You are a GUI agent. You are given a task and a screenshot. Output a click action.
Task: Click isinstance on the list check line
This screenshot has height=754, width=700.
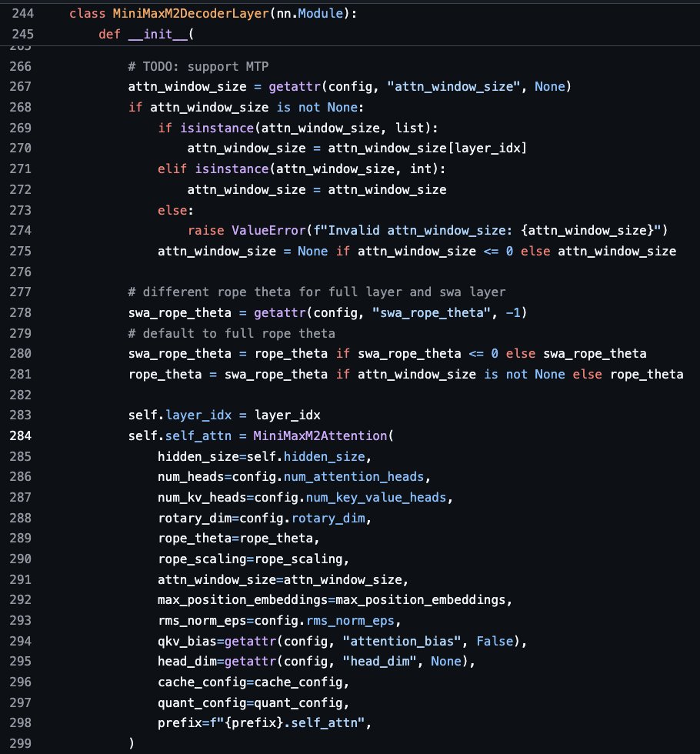pyautogui.click(x=217, y=128)
